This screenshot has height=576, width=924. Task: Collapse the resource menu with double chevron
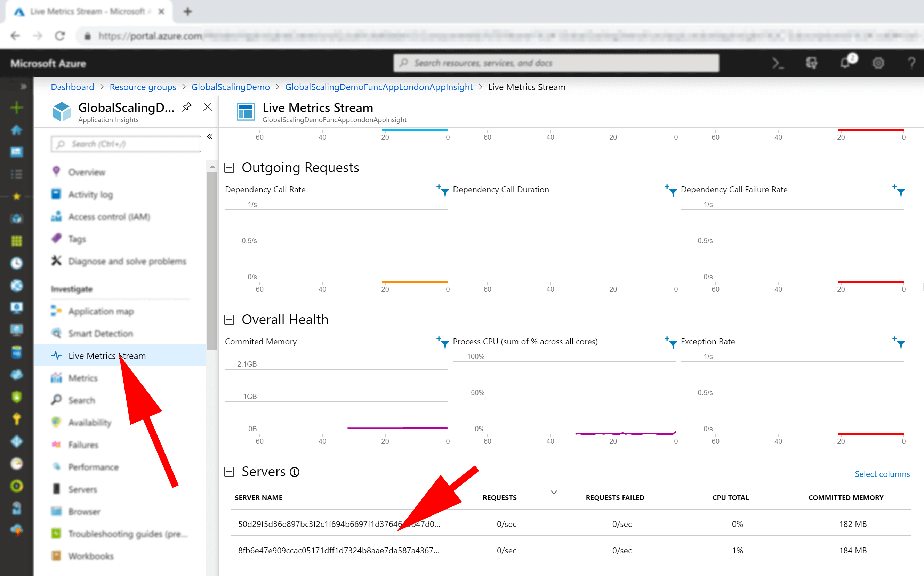pos(210,137)
